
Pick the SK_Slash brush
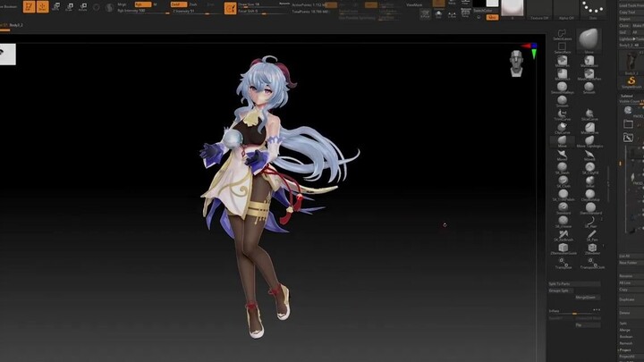562,168
